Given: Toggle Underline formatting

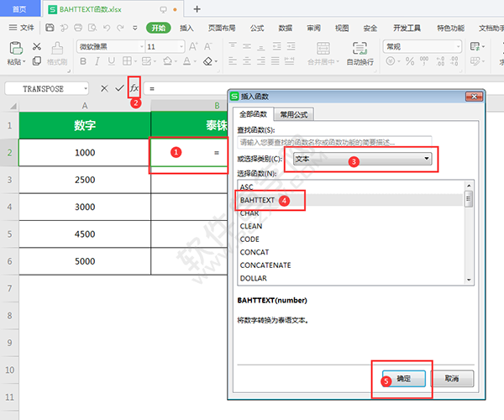Looking at the screenshot, I should pyautogui.click(x=111, y=61).
